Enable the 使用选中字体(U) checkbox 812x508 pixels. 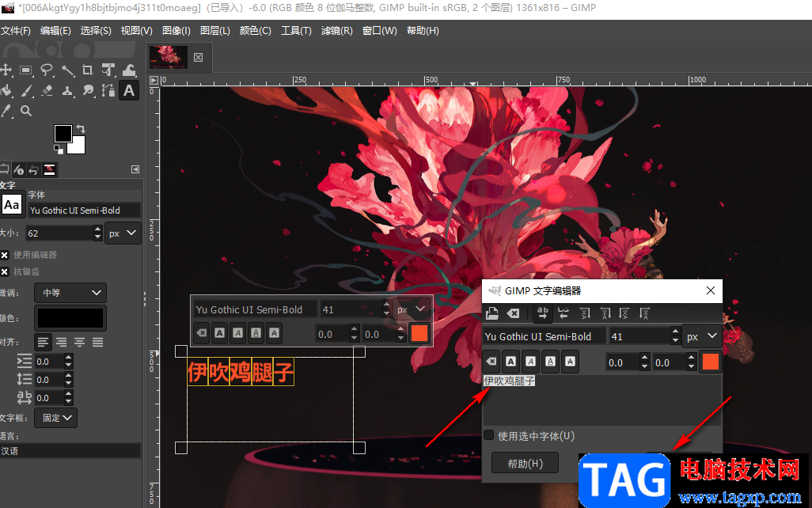pos(488,435)
